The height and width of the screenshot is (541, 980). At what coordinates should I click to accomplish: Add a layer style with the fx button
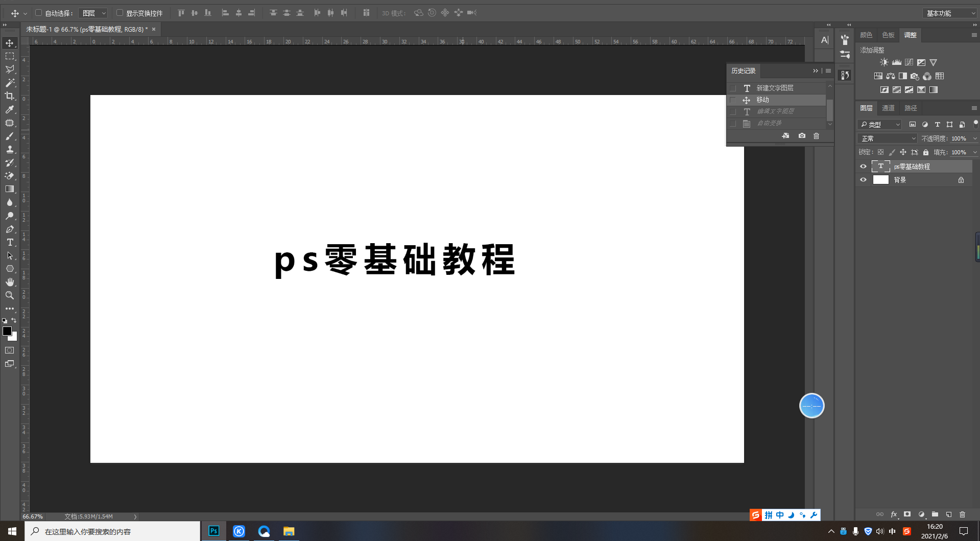point(893,514)
